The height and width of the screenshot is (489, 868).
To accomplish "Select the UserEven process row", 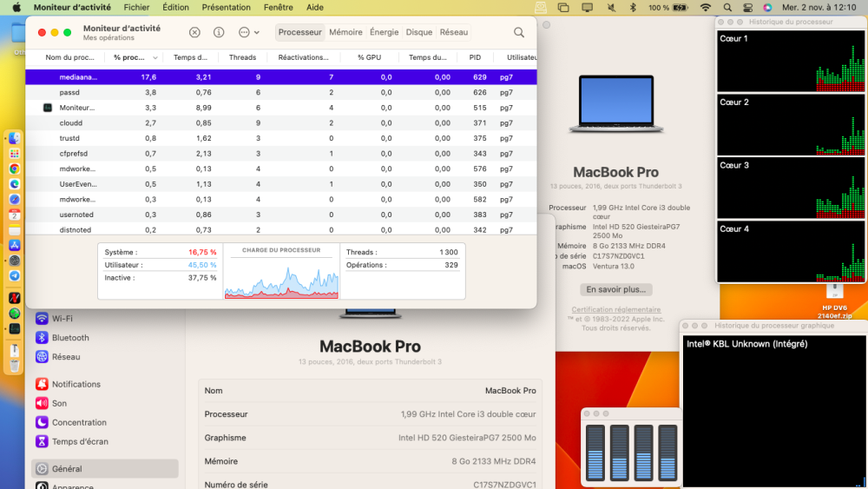I will pos(281,184).
